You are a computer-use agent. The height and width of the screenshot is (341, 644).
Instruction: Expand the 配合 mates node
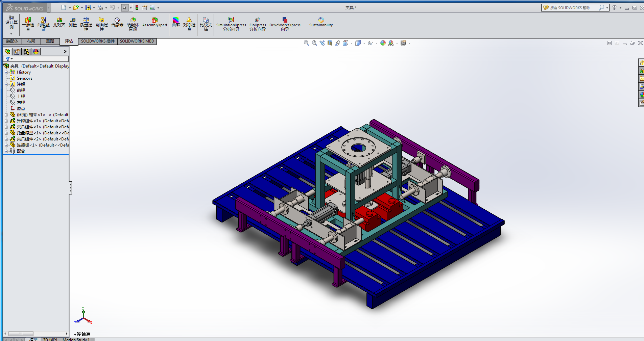click(6, 151)
